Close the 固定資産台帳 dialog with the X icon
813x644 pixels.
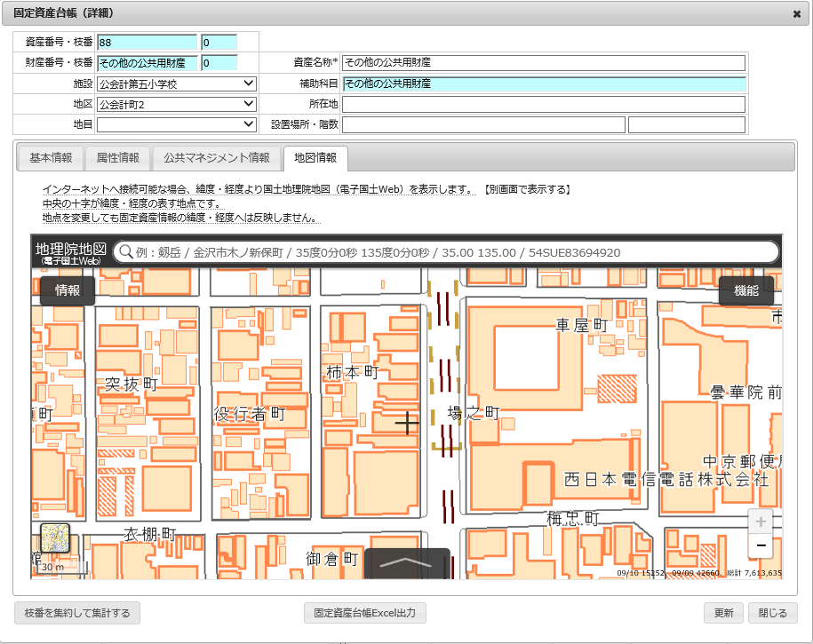pyautogui.click(x=797, y=14)
